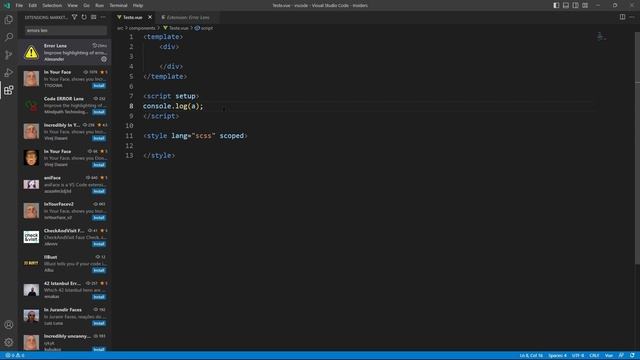Open the Source Control view

(9, 55)
